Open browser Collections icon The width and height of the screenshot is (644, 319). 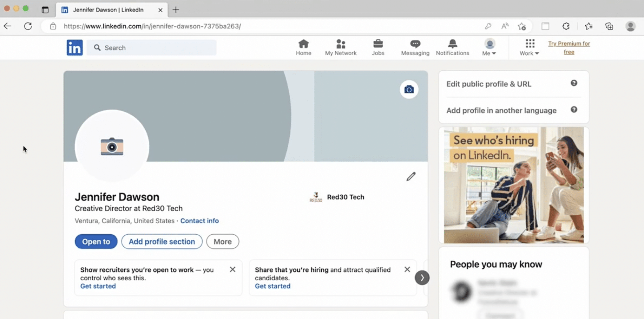pos(609,26)
